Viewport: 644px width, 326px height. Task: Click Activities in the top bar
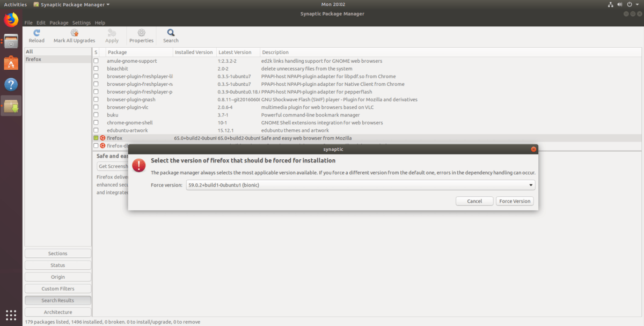tap(15, 4)
